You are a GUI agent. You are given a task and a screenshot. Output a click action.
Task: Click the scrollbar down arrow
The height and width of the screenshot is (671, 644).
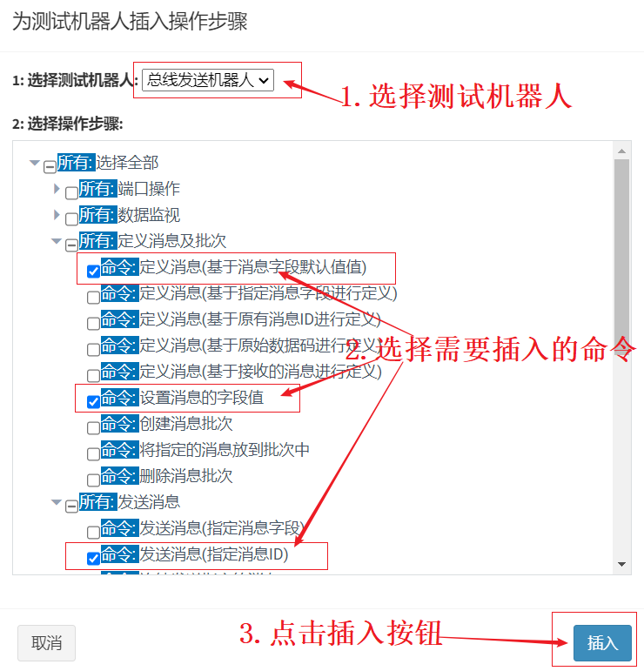tap(621, 565)
